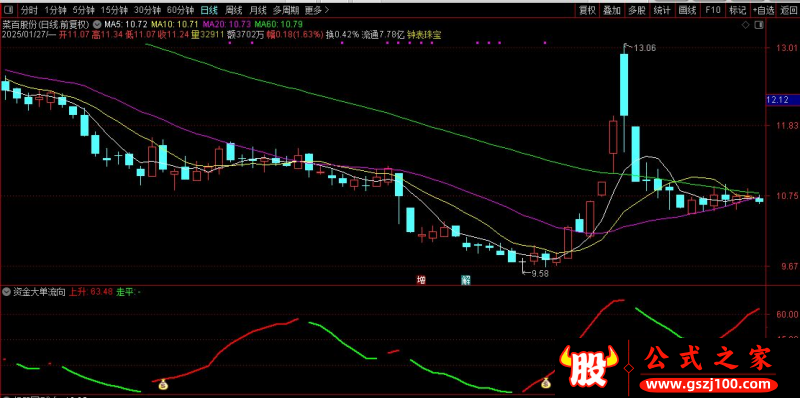Click the money bag icon near 9.58 low
800x398 pixels.
[x=546, y=382]
